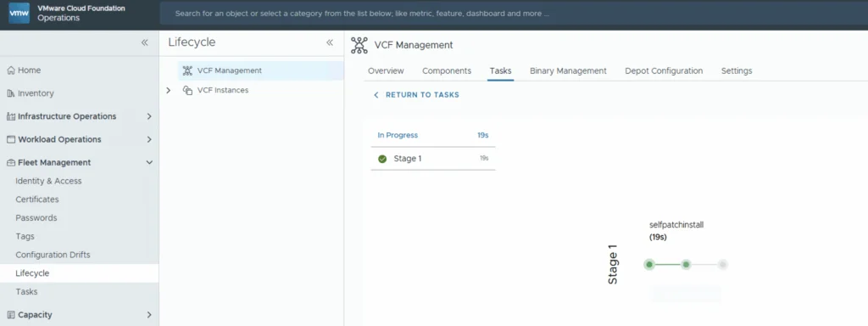Click the back chevron beside Return to Tasks
This screenshot has height=326, width=868.
376,95
